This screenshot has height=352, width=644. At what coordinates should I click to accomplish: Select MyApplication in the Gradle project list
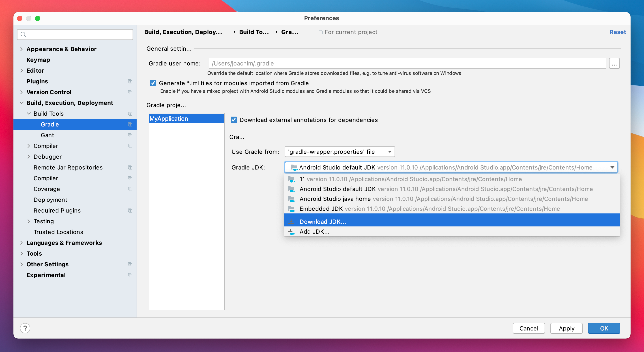186,118
